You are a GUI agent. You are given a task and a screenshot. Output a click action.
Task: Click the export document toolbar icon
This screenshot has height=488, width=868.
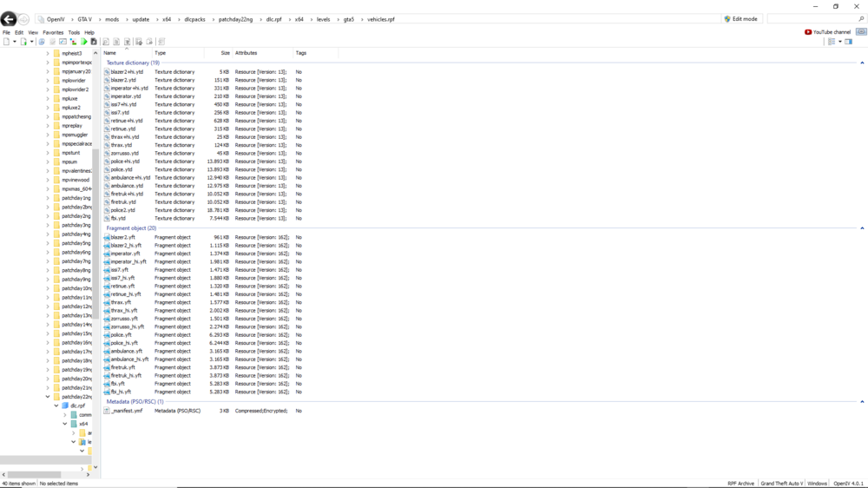point(139,42)
